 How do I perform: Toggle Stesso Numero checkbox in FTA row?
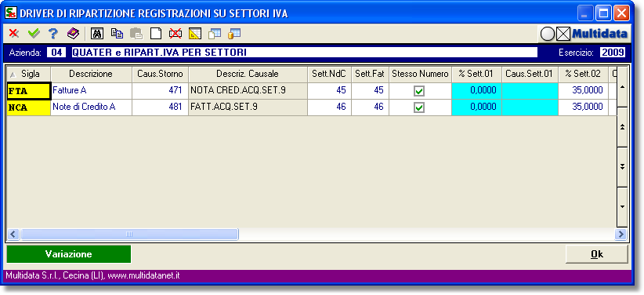419,91
